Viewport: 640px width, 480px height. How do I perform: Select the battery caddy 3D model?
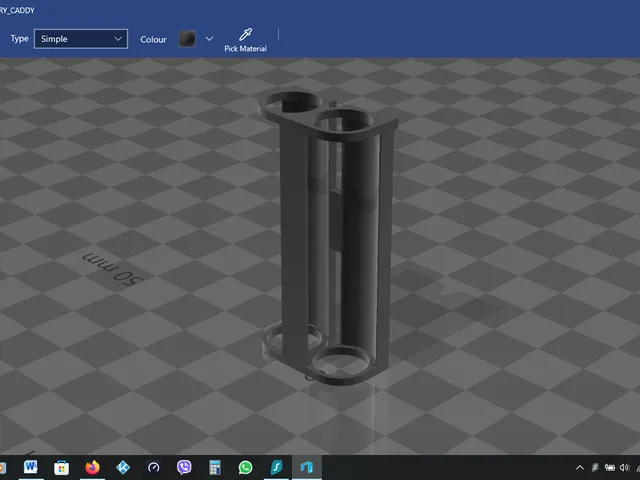click(328, 239)
